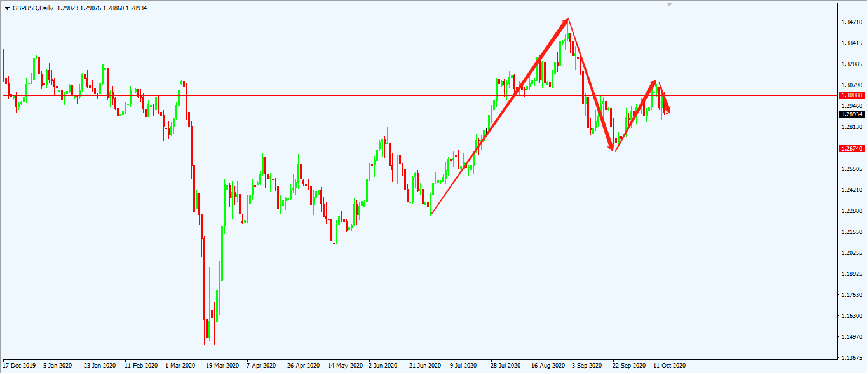Click the 7 Apr 2020 date label
Screen dimensions: 868x374
[x=262, y=366]
